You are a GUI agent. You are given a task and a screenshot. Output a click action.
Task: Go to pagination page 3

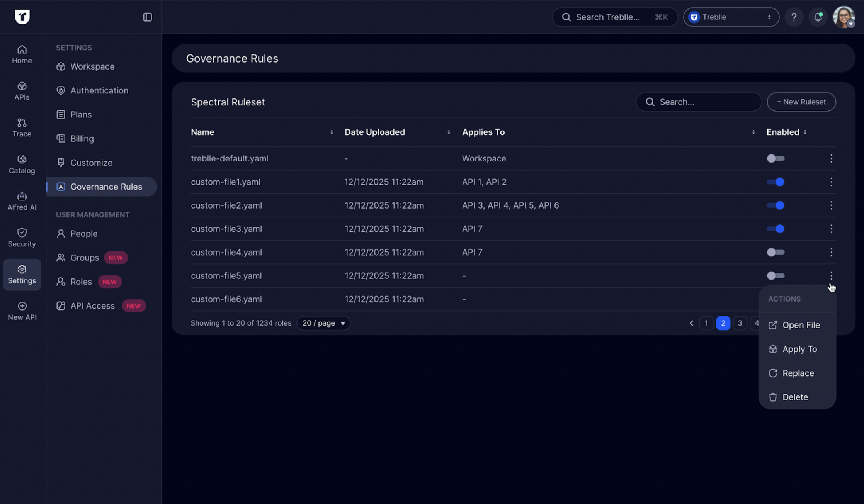pos(740,323)
